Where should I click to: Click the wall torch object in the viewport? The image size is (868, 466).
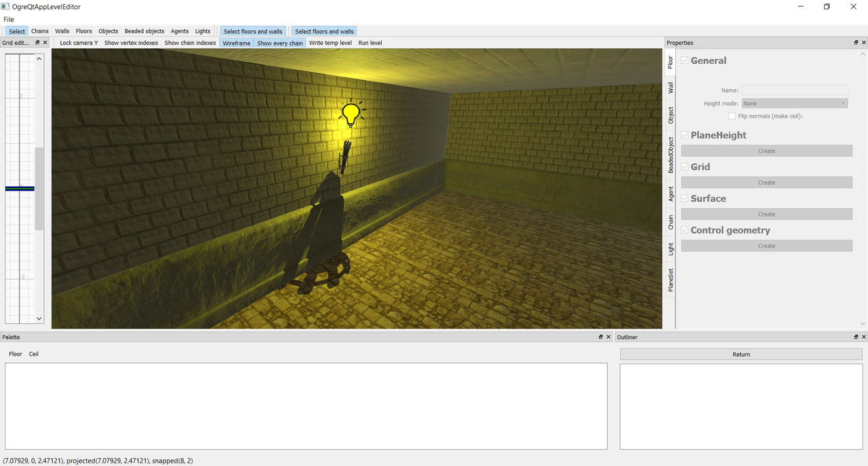(x=346, y=157)
